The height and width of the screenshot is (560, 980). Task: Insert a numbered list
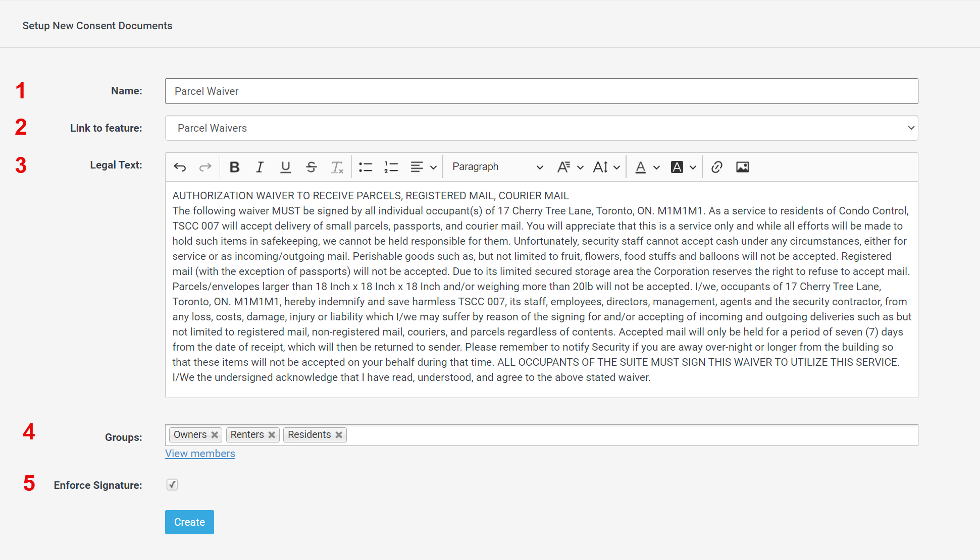coord(391,167)
